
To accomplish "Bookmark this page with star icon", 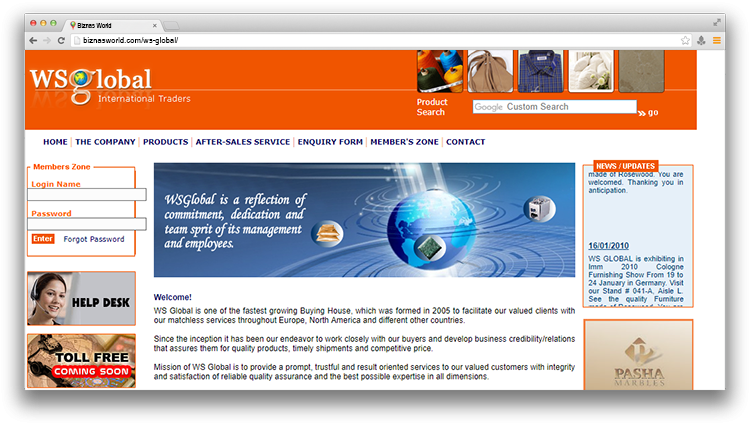I will (685, 40).
